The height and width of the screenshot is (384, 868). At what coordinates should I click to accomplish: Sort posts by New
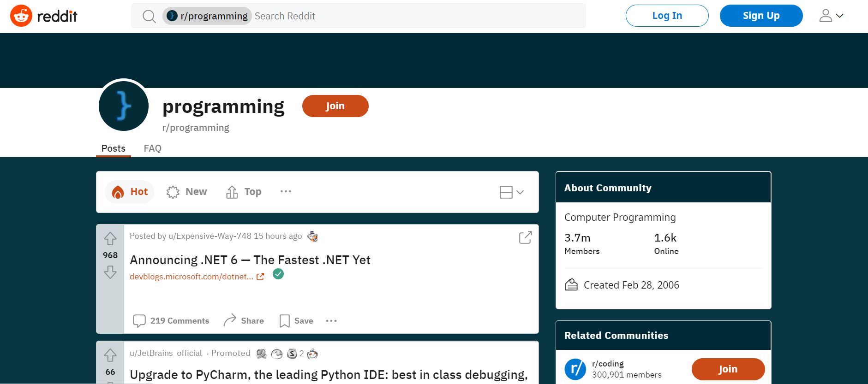tap(186, 192)
